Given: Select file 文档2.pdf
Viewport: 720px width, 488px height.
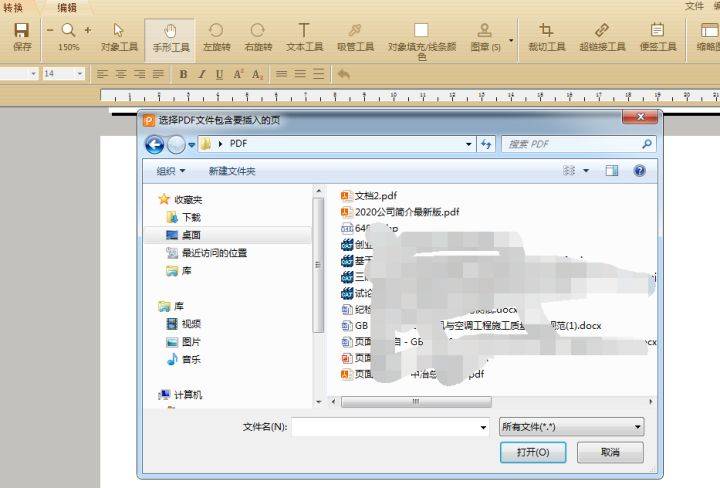Looking at the screenshot, I should pyautogui.click(x=369, y=196).
